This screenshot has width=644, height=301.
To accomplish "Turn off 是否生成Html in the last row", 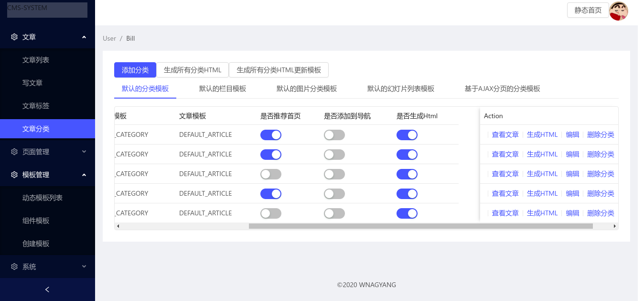I will coord(407,213).
